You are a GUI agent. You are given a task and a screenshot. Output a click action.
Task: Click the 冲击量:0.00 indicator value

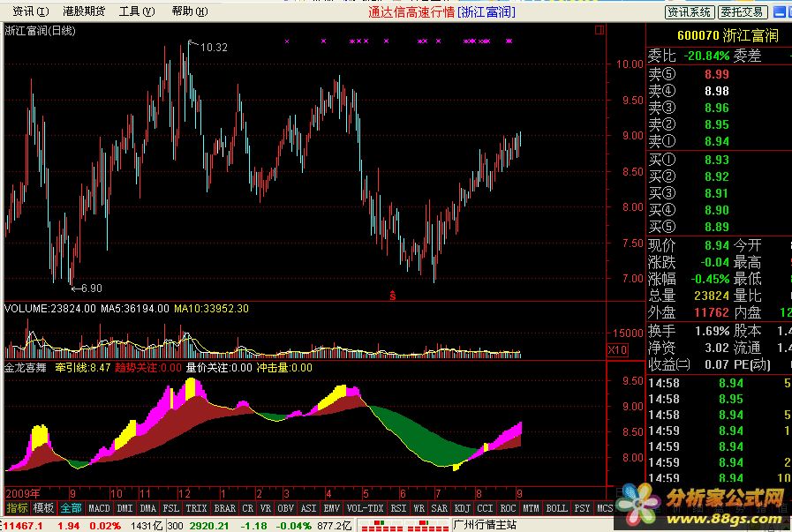(x=284, y=367)
